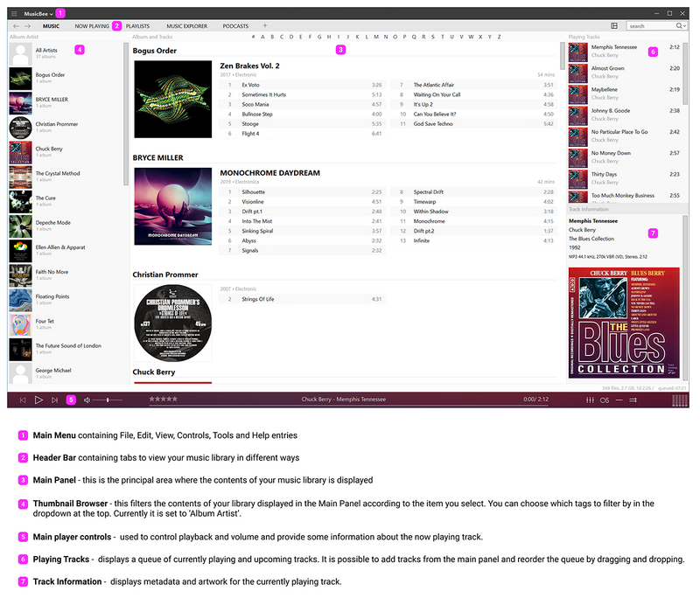Open the Album Artist filter dropdown header
This screenshot has width=700, height=598.
24,37
